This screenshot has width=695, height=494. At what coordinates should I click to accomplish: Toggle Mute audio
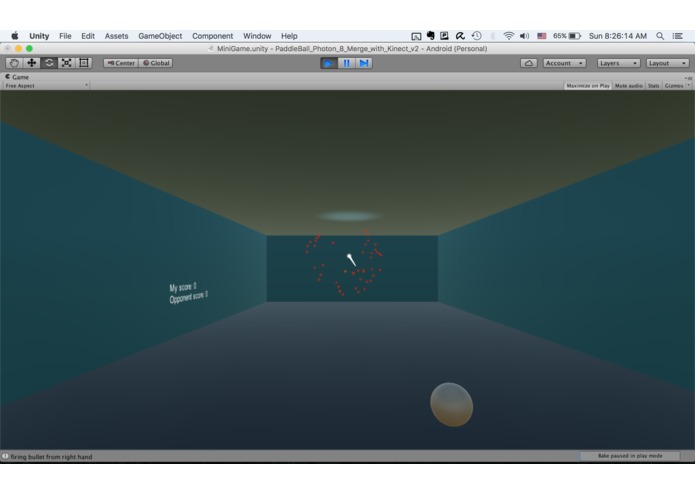point(629,86)
